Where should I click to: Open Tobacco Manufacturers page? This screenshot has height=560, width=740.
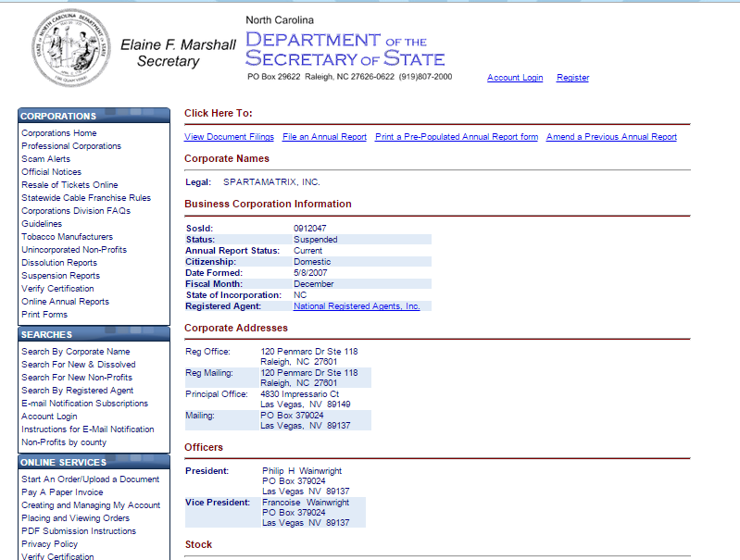point(67,237)
